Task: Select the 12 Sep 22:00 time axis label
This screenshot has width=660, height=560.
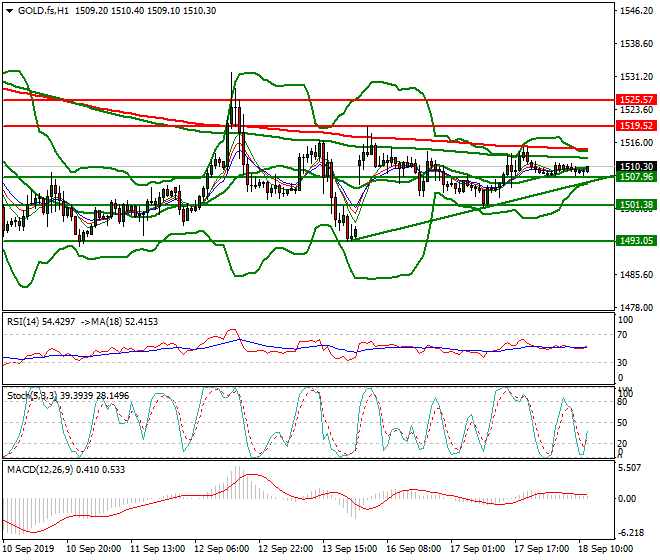Action: [285, 549]
